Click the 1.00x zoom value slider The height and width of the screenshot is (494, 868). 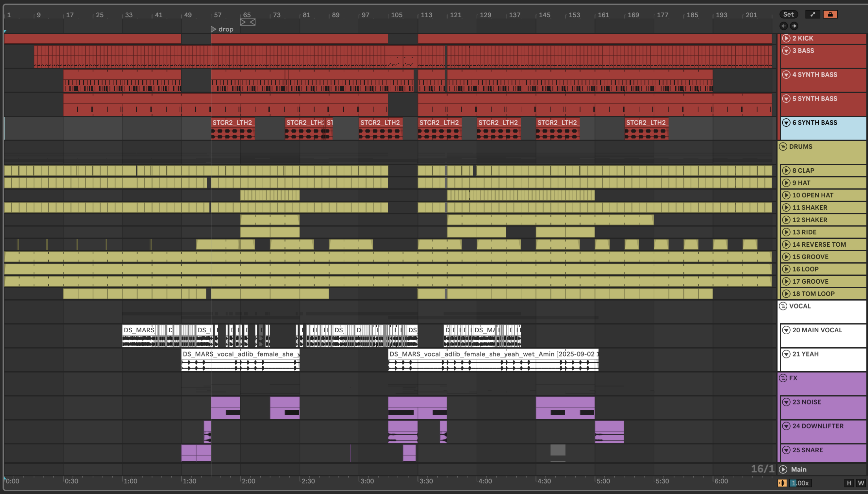point(801,483)
